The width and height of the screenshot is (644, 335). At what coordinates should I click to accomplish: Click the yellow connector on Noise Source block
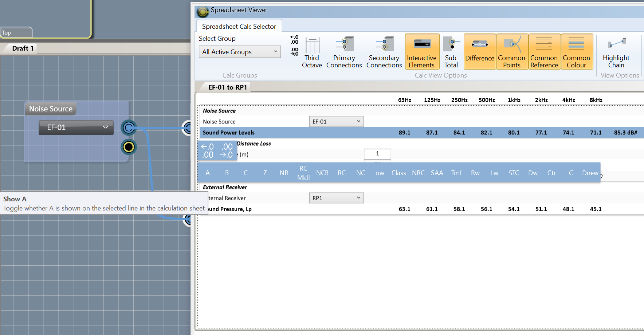[129, 147]
